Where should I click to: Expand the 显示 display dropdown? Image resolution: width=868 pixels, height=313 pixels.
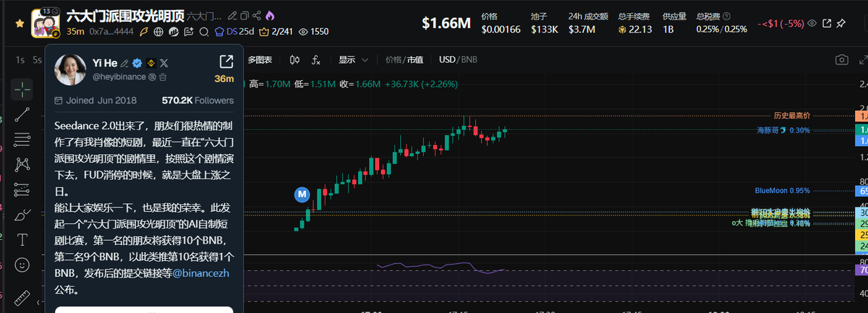pyautogui.click(x=353, y=60)
